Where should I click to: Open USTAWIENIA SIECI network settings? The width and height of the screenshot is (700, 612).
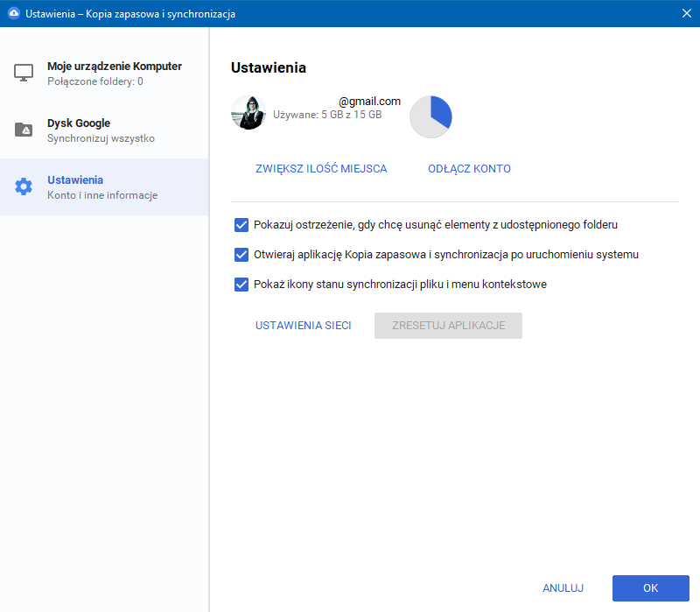[303, 325]
